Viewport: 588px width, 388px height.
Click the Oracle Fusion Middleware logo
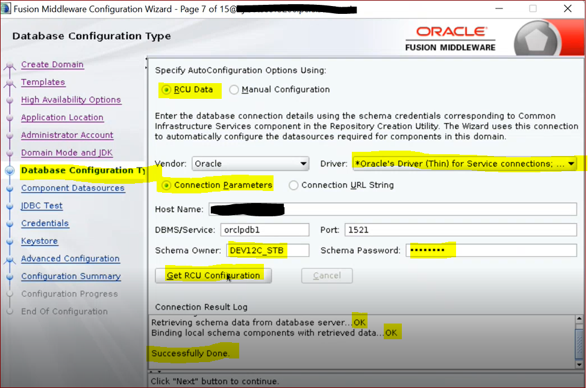[x=450, y=39]
